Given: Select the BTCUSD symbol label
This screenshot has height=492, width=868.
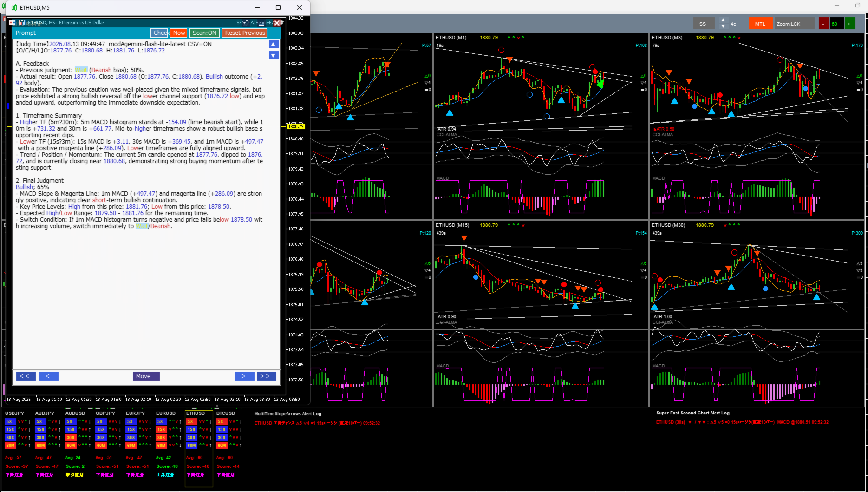Looking at the screenshot, I should (226, 413).
